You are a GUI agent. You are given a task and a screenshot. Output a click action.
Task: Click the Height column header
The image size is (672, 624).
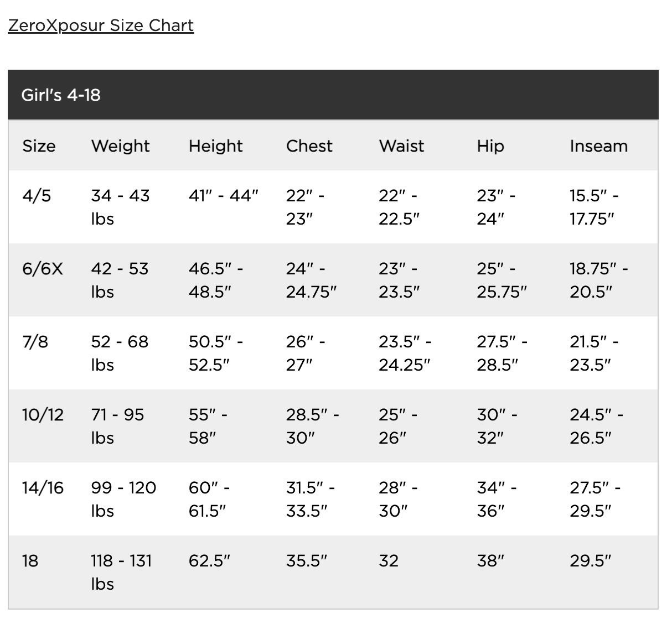point(215,146)
